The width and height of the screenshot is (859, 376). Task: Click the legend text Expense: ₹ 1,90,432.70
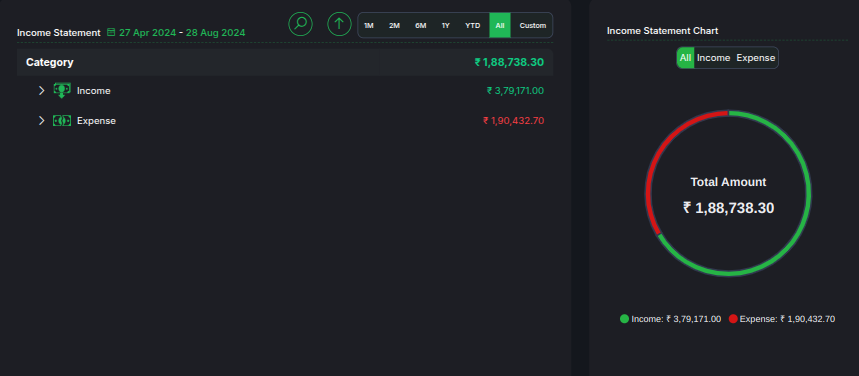coord(787,319)
